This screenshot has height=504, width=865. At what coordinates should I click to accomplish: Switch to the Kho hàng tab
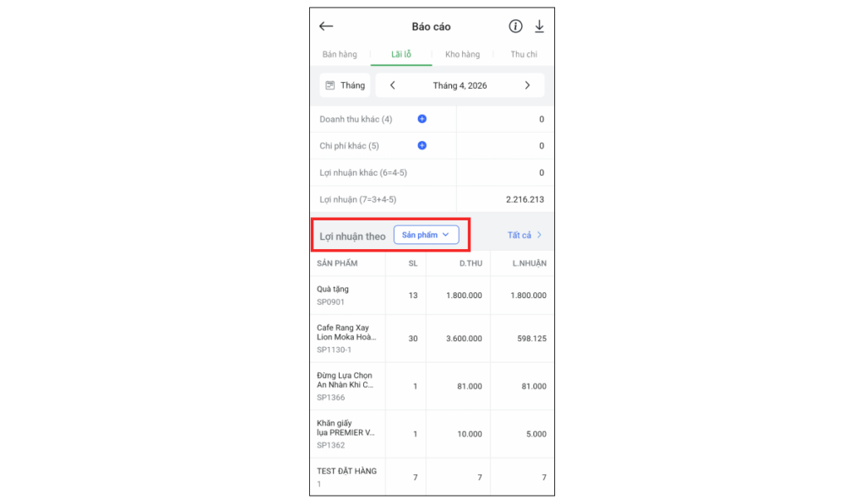(x=462, y=54)
